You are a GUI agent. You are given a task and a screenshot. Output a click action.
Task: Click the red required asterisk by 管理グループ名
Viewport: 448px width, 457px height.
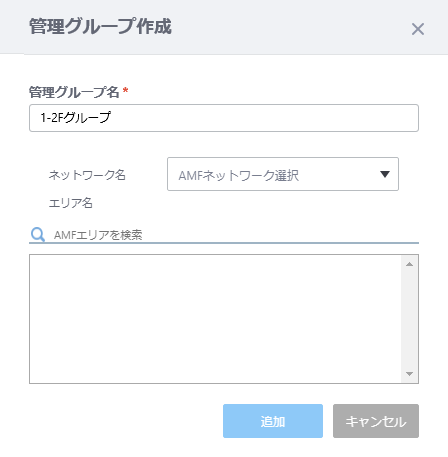[125, 90]
